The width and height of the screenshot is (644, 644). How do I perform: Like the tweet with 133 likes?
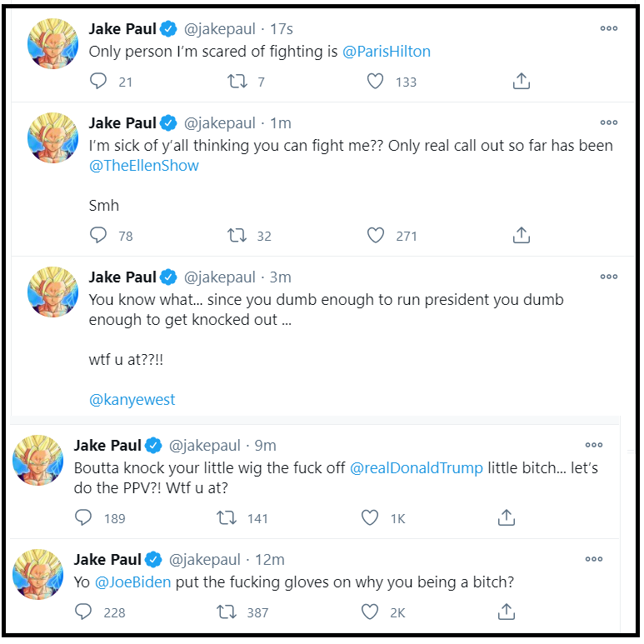[x=375, y=81]
